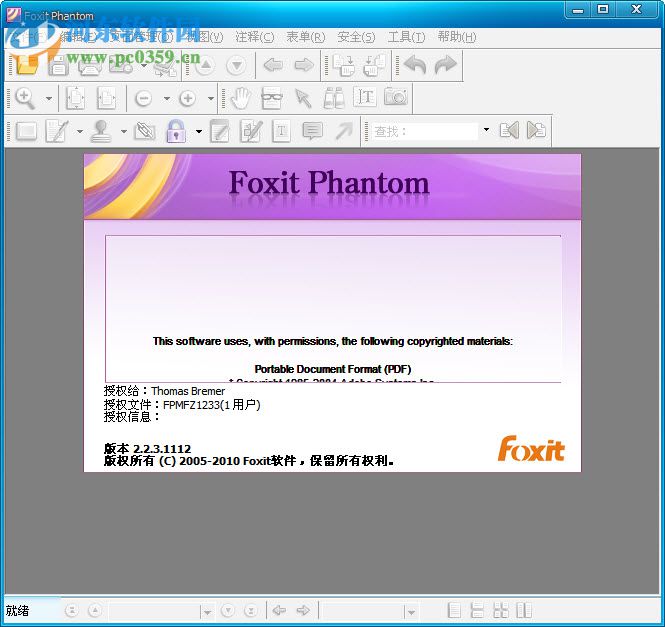Screen dimensions: 665x627
Task: Select the Snapshot camera tool
Action: point(396,97)
